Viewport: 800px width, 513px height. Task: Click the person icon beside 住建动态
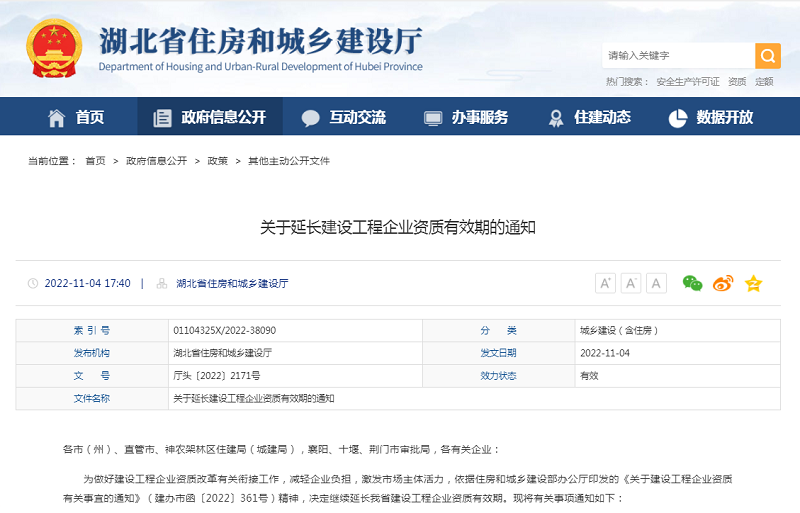(556, 118)
